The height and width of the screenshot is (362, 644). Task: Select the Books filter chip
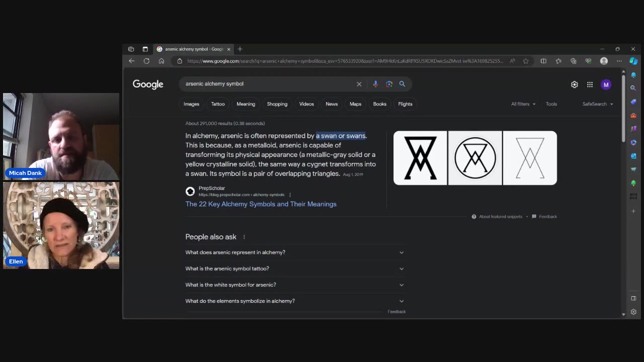tap(380, 104)
